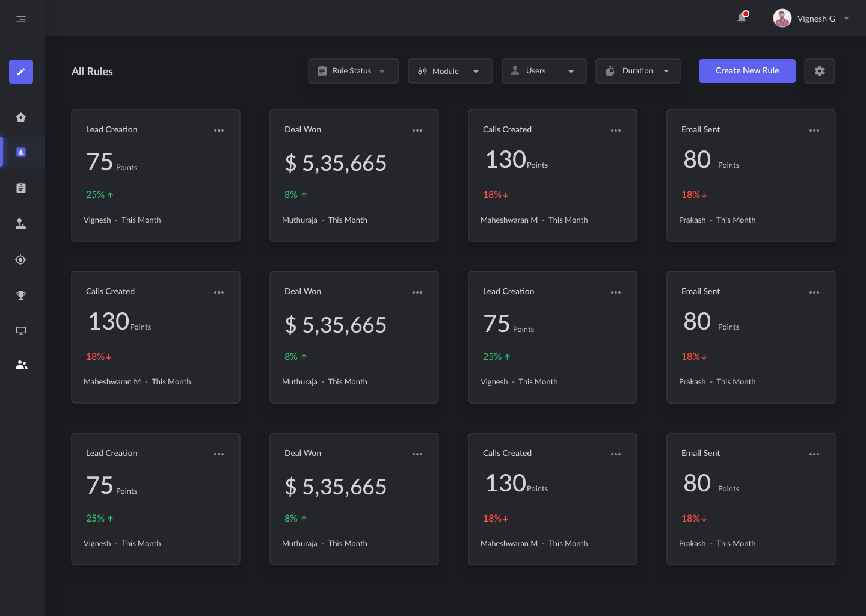
Task: Click the second-row Calls Created card title
Action: tap(110, 291)
